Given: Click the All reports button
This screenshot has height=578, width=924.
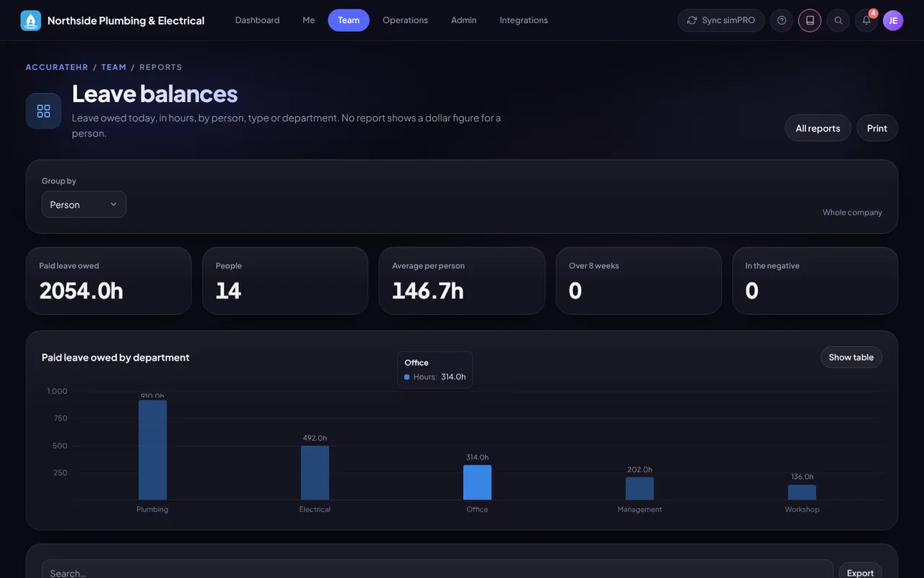Looking at the screenshot, I should tap(818, 128).
